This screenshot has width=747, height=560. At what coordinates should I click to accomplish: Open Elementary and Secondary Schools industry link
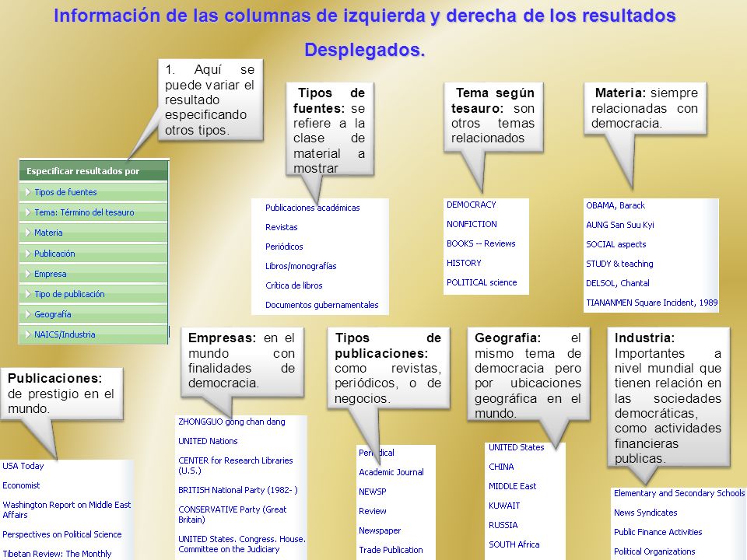[679, 493]
